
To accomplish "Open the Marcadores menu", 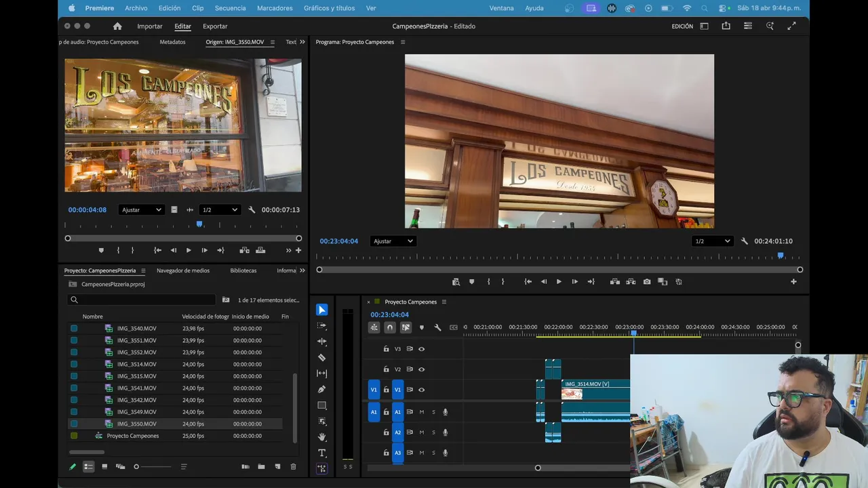I will coord(275,8).
